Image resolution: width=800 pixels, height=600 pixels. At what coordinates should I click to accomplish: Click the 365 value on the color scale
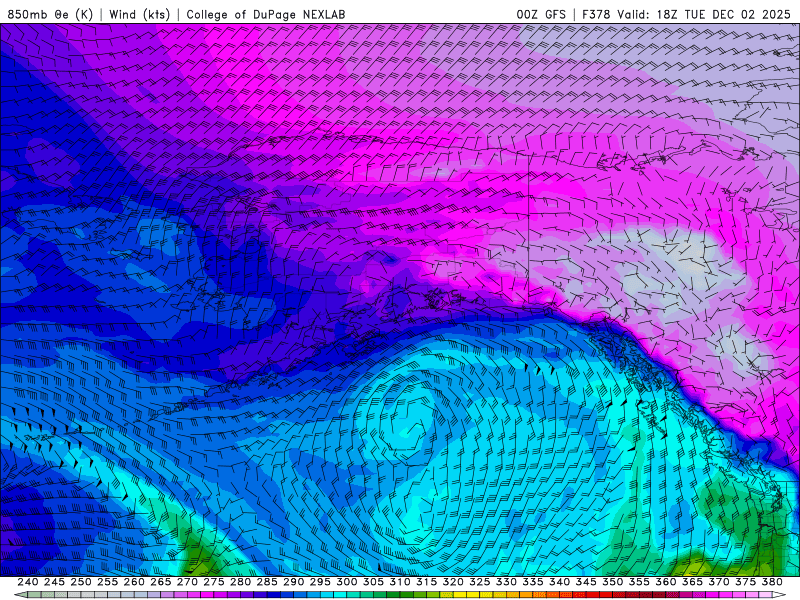[x=692, y=582]
